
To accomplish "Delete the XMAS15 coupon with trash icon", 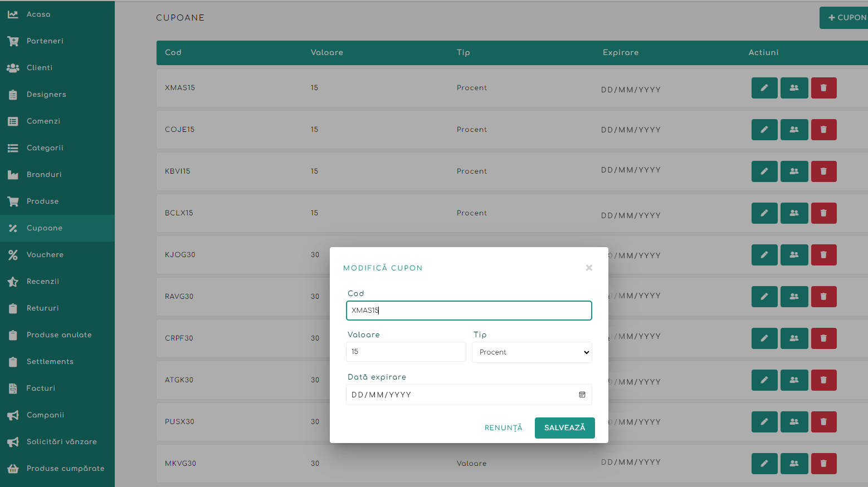I will point(823,88).
